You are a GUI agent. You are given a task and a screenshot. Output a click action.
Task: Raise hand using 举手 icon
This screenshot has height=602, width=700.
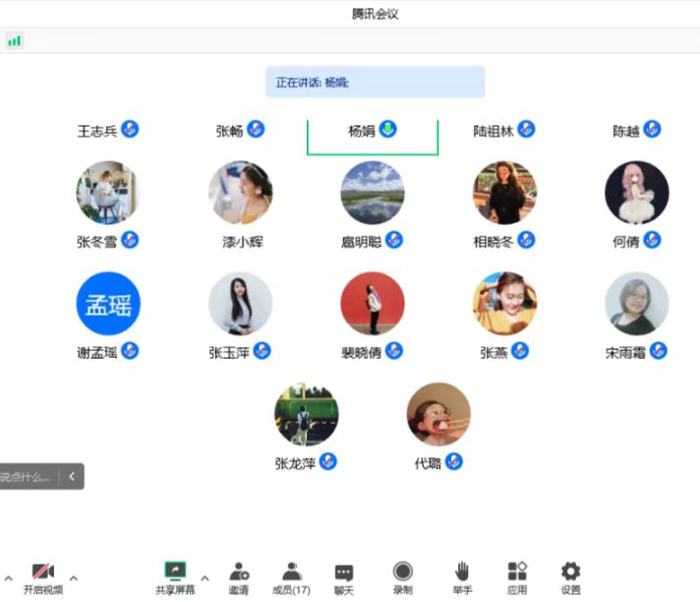click(x=462, y=572)
